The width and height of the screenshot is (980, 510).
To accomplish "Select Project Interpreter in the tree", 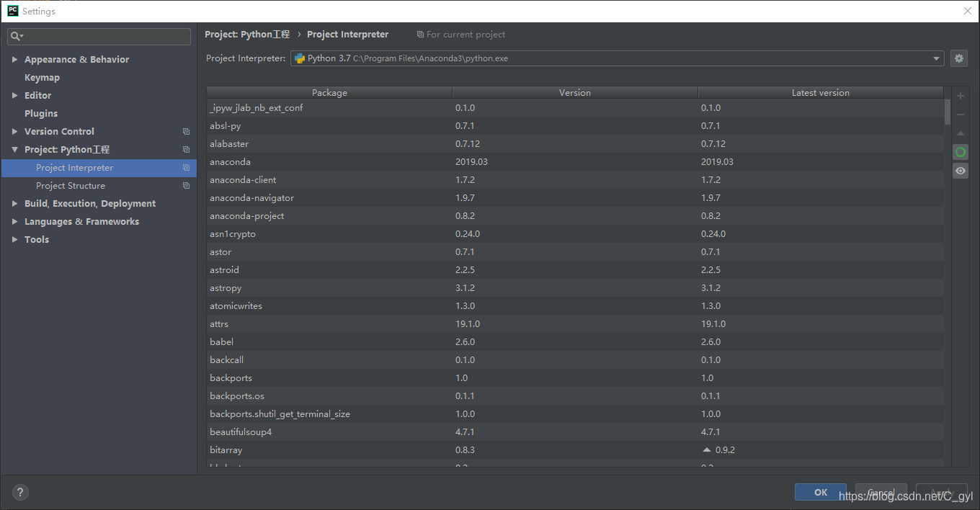I will [x=99, y=168].
